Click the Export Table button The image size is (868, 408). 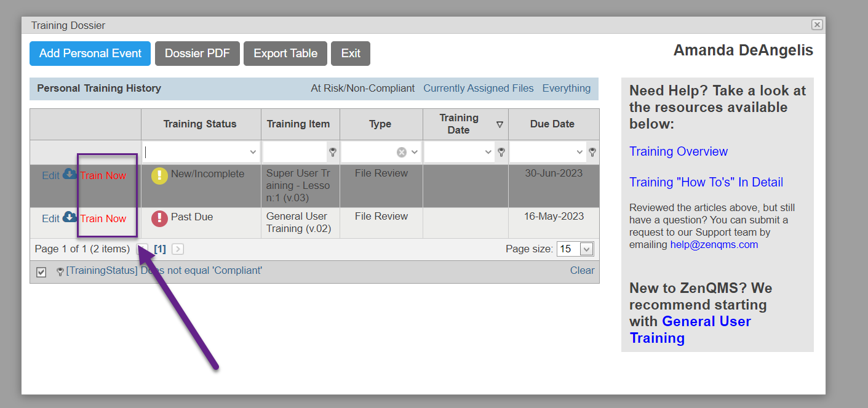(285, 54)
